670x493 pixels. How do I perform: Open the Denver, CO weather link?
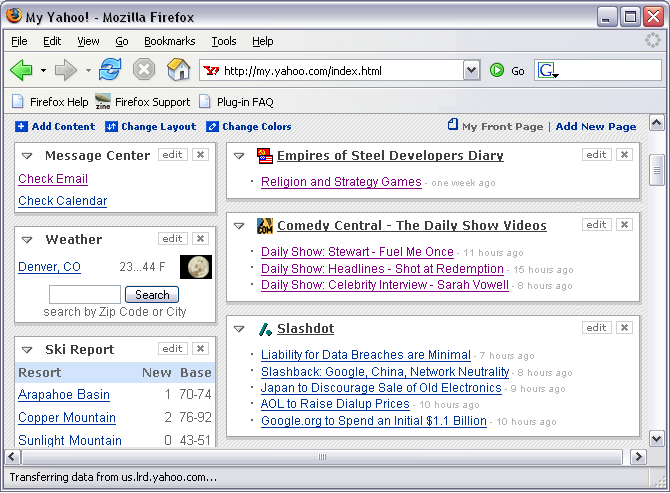pos(49,267)
